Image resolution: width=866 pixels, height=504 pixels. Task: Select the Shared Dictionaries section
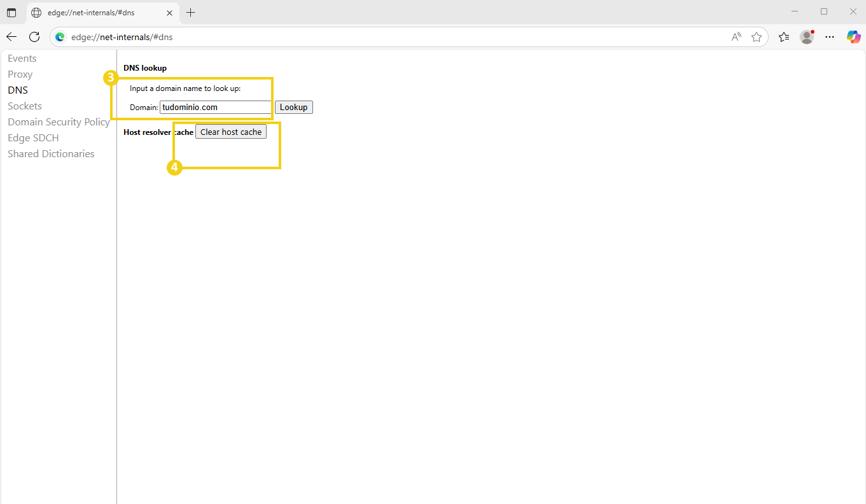coord(50,153)
